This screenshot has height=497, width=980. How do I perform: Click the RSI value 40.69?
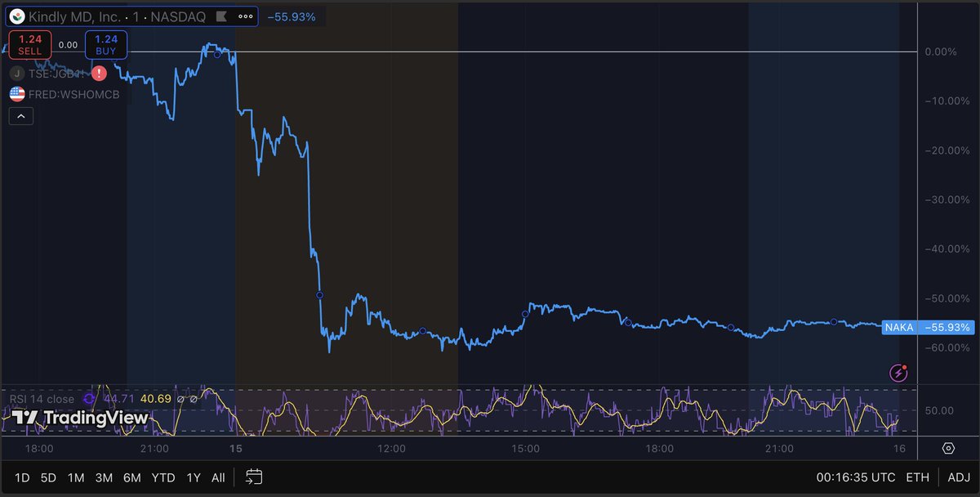click(155, 399)
